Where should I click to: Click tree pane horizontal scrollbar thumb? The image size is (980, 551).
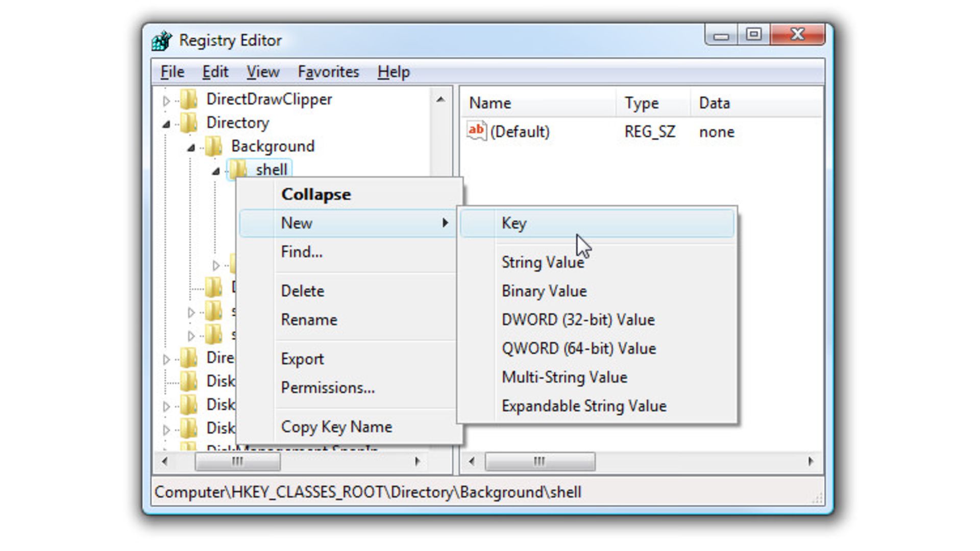pos(237,461)
